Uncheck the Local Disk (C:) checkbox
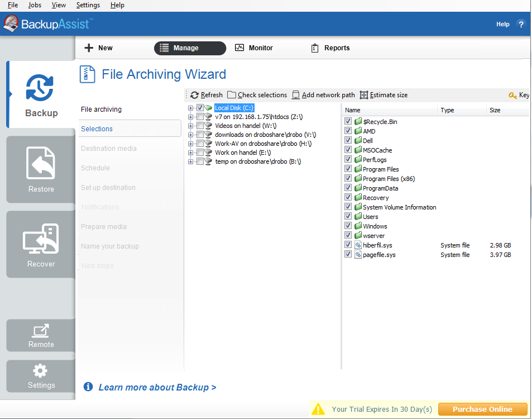The height and width of the screenshot is (419, 532). click(200, 108)
